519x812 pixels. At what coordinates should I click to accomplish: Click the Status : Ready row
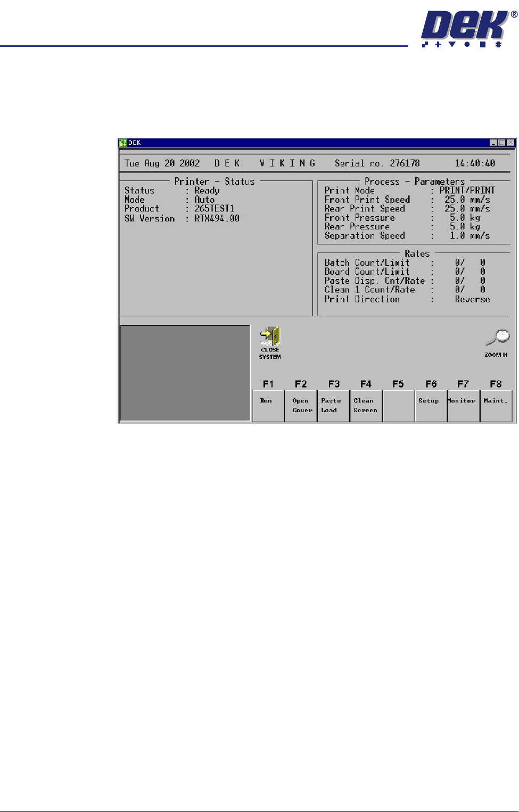pyautogui.click(x=172, y=191)
